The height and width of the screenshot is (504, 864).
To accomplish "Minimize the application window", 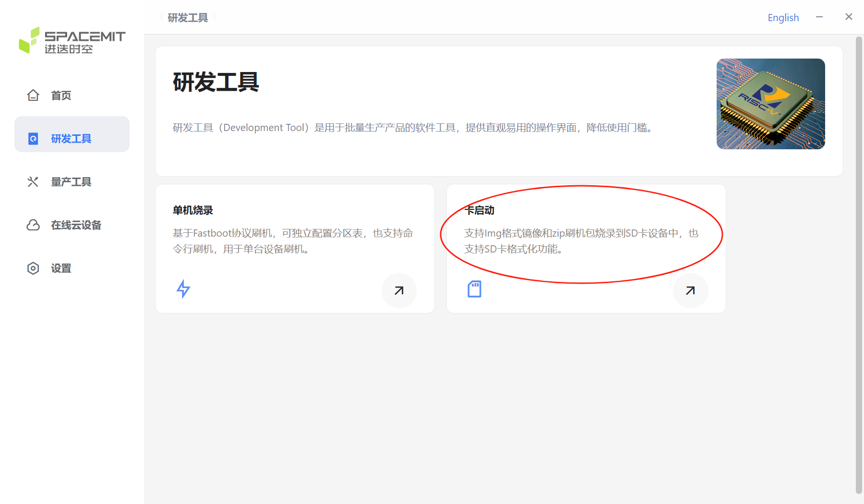I will (819, 17).
